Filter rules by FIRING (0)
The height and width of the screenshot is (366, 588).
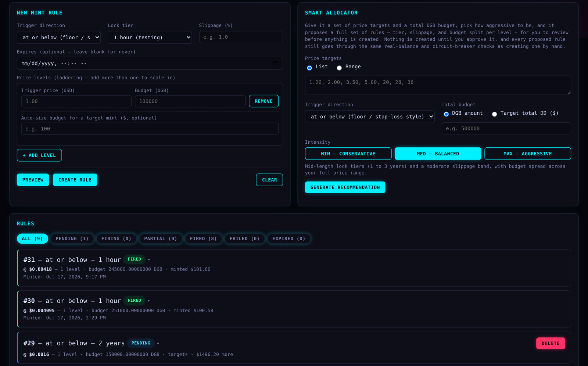click(x=116, y=238)
